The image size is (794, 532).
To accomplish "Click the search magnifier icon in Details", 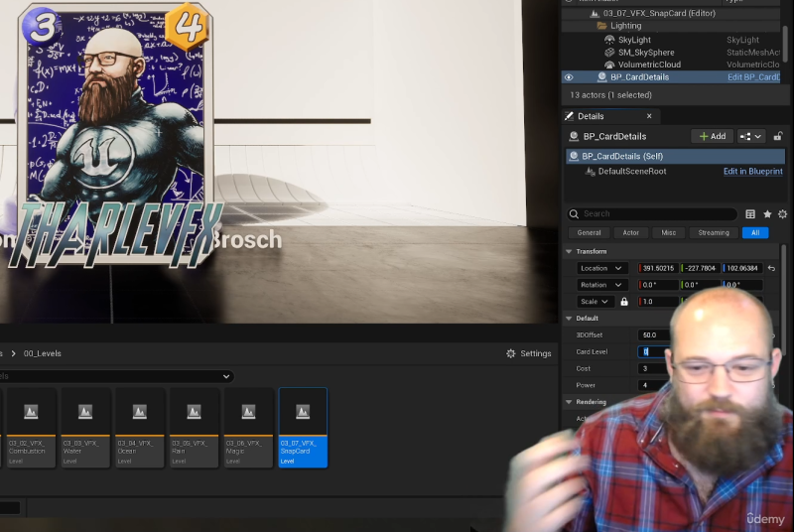I will tap(574, 214).
